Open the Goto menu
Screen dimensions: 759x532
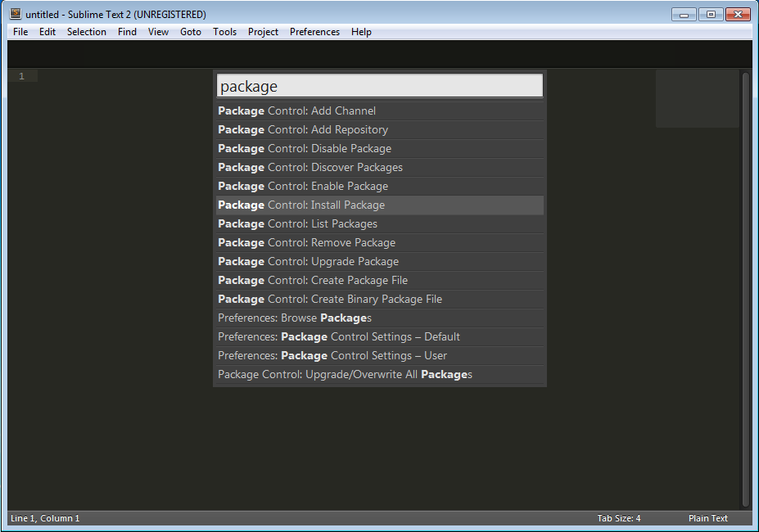[x=191, y=32]
